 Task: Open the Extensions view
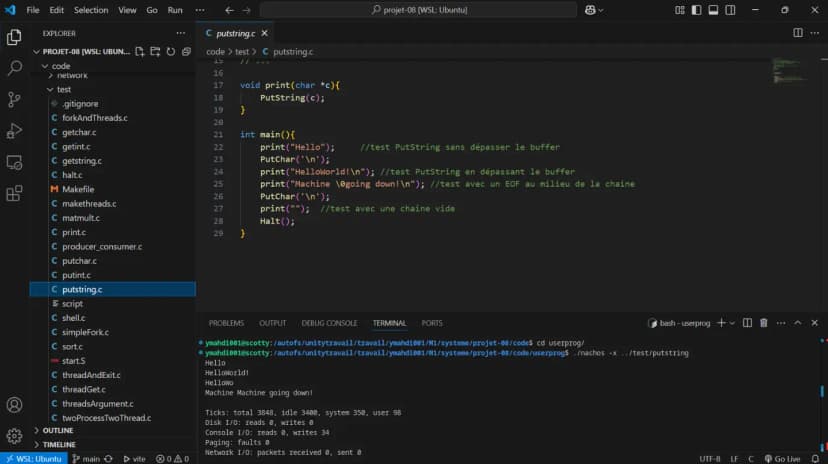coord(14,193)
